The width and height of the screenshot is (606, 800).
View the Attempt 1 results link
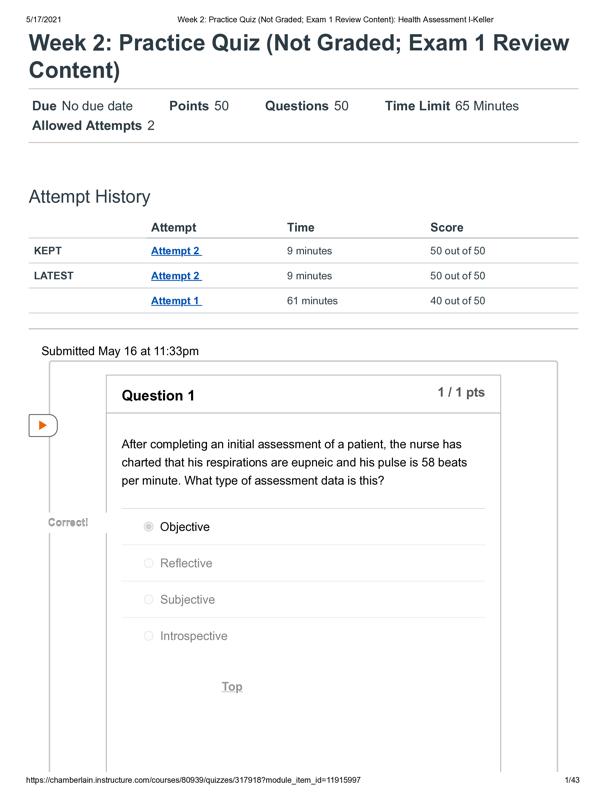[175, 301]
